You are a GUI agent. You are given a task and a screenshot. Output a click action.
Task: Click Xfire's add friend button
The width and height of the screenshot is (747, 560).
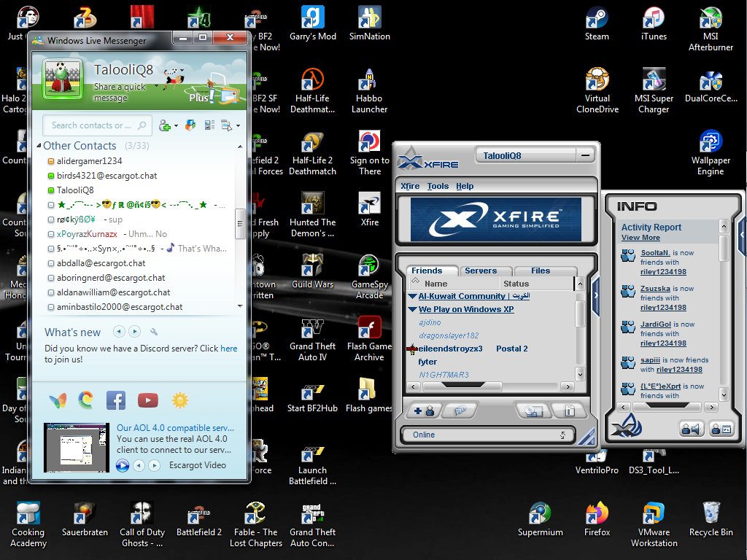[423, 411]
